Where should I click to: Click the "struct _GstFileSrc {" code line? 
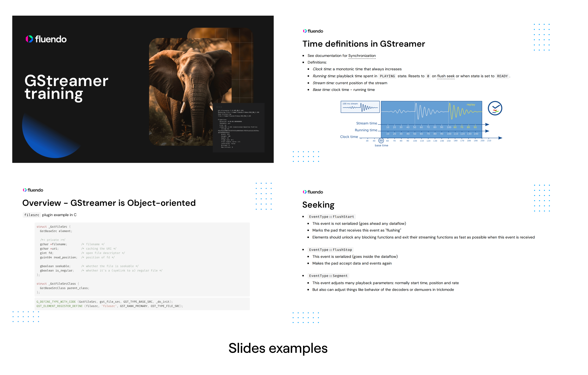[x=53, y=227]
